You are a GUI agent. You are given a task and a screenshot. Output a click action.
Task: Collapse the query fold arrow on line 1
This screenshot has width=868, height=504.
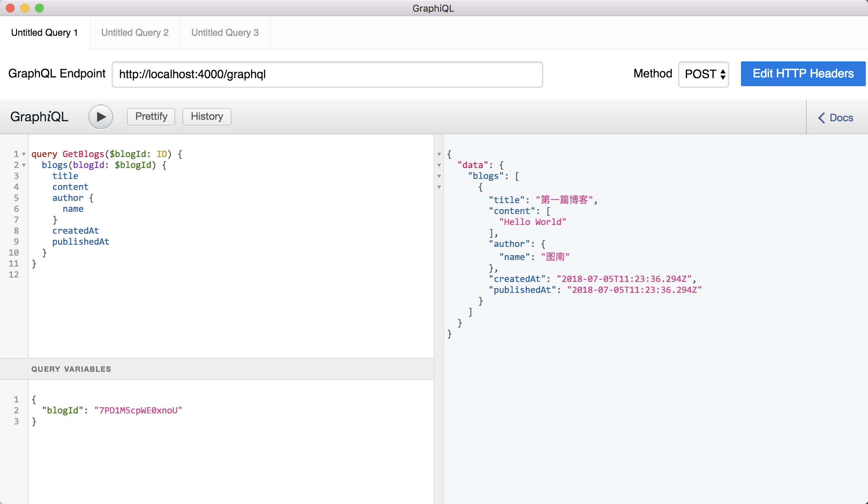(24, 154)
